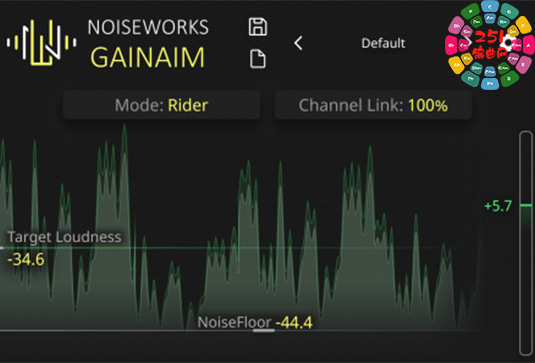The width and height of the screenshot is (535, 363).
Task: Click the NoiseFloor slider handle
Action: [264, 330]
